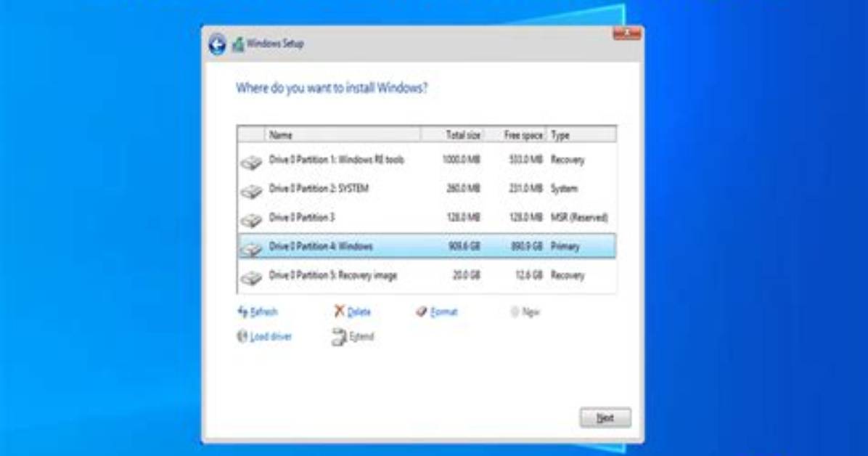Screen dimensions: 868x456
Task: Sort by the Total size column header
Action: (452, 134)
